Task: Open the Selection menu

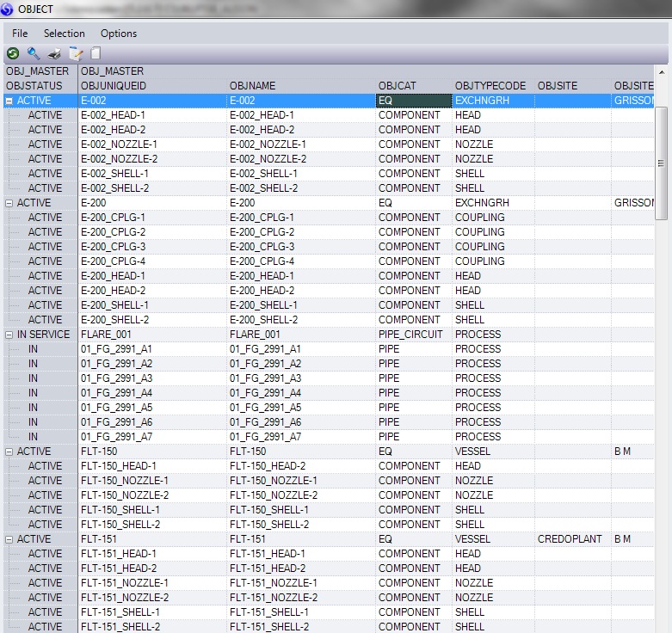Action: 65,34
